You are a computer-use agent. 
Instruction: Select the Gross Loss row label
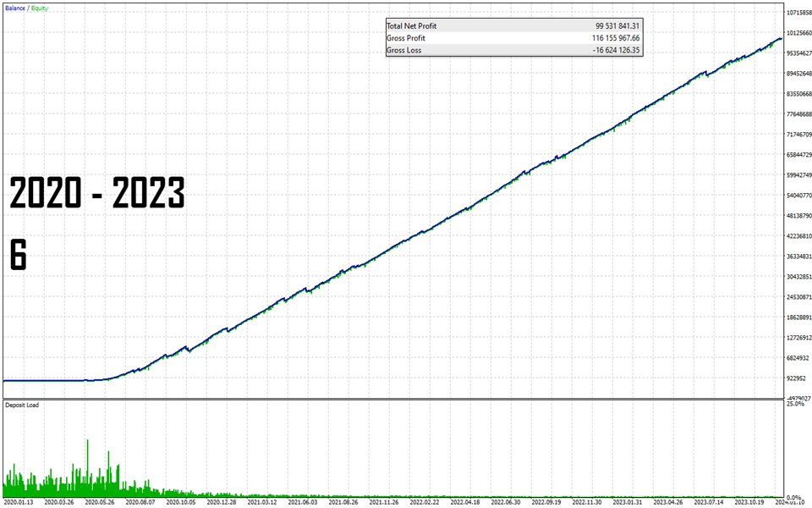click(403, 50)
